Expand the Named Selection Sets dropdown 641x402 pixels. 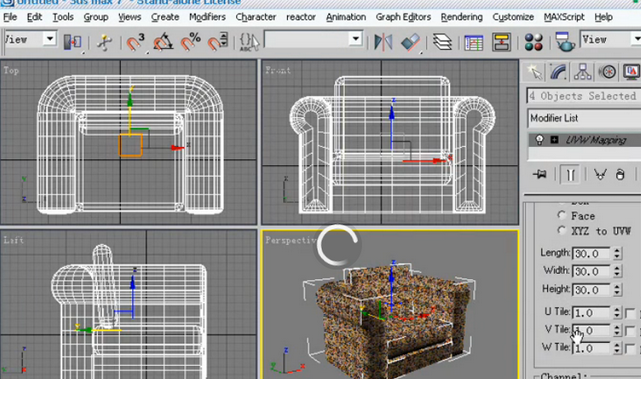coord(356,39)
